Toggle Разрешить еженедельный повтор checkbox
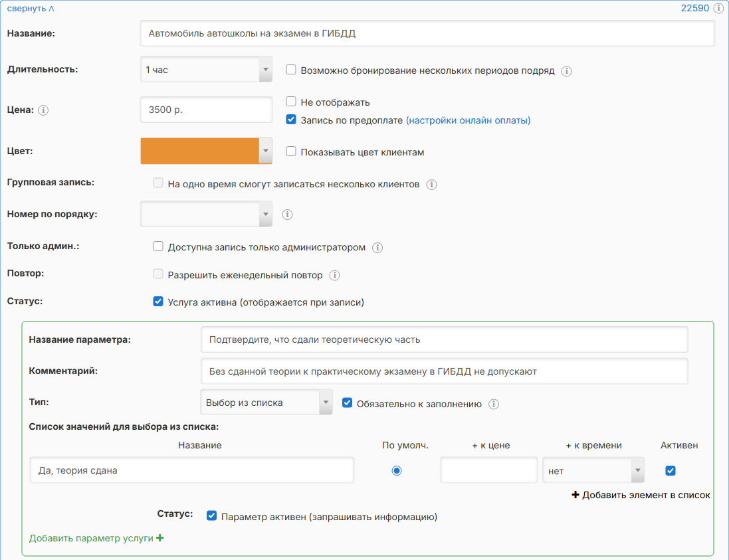 [158, 274]
